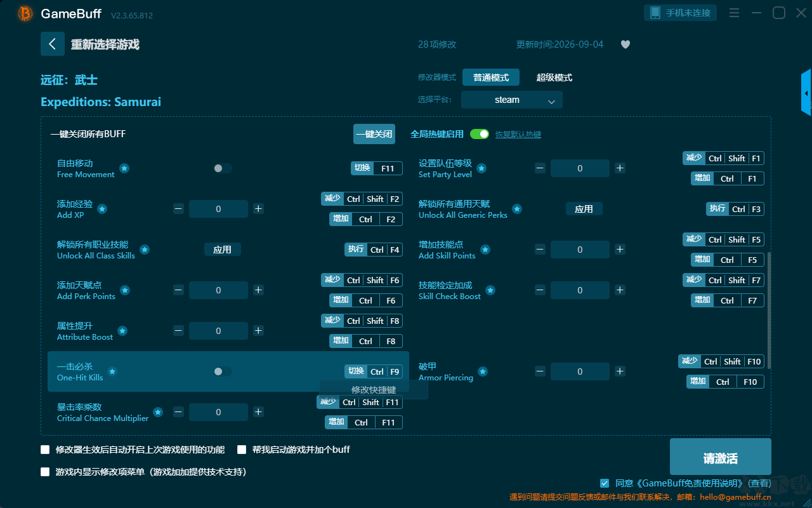The width and height of the screenshot is (812, 508).
Task: Edit the One-Hit Kills Ctrl F9 hotkey
Action: tap(374, 371)
